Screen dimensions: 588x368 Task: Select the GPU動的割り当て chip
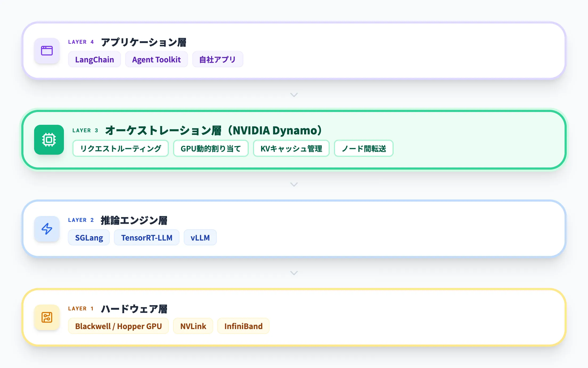coord(211,149)
